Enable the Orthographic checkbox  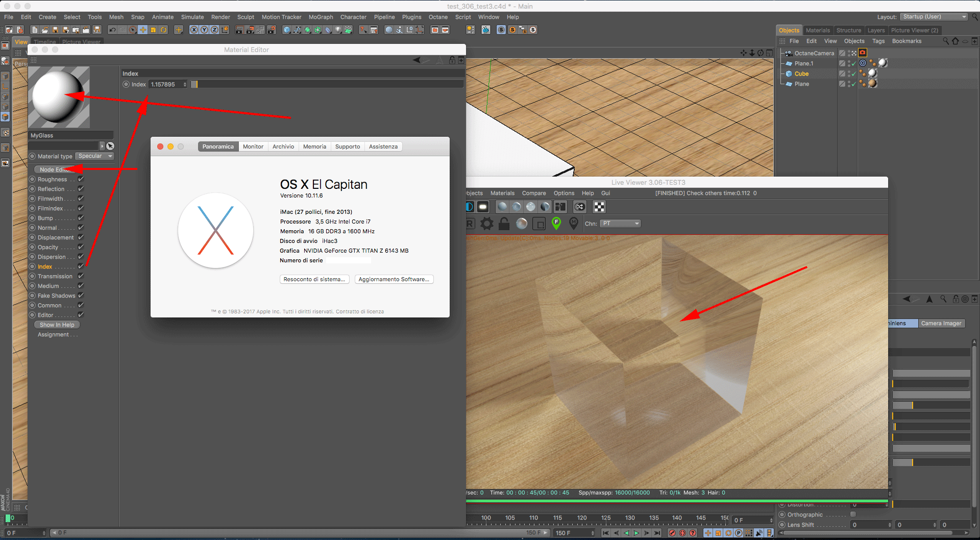853,514
